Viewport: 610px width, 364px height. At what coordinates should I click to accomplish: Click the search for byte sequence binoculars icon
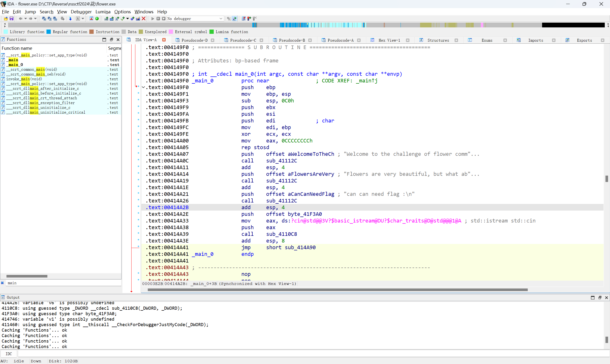click(55, 19)
